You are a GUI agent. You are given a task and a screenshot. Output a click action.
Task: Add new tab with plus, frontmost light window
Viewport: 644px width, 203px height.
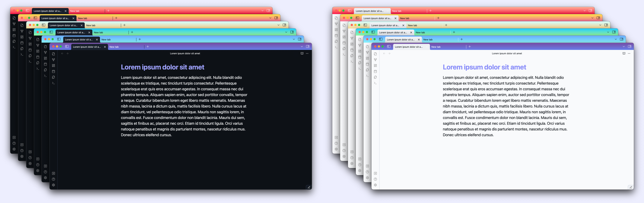click(x=469, y=46)
